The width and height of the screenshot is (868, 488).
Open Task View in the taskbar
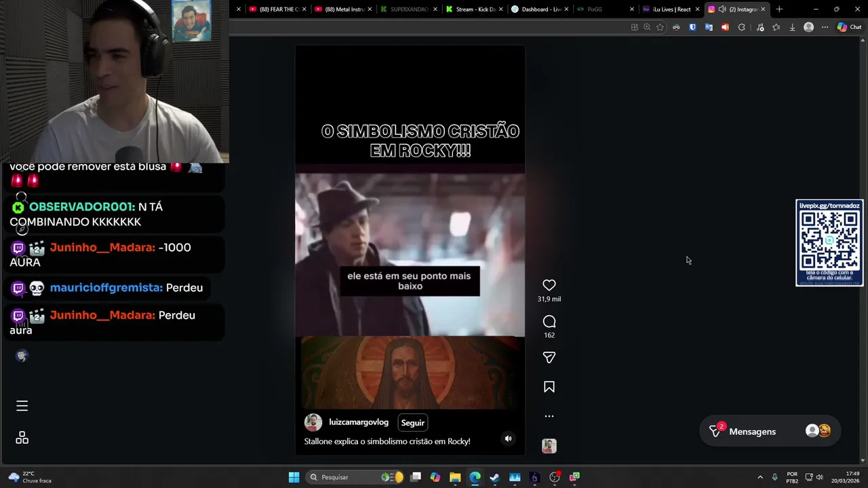coord(416,477)
